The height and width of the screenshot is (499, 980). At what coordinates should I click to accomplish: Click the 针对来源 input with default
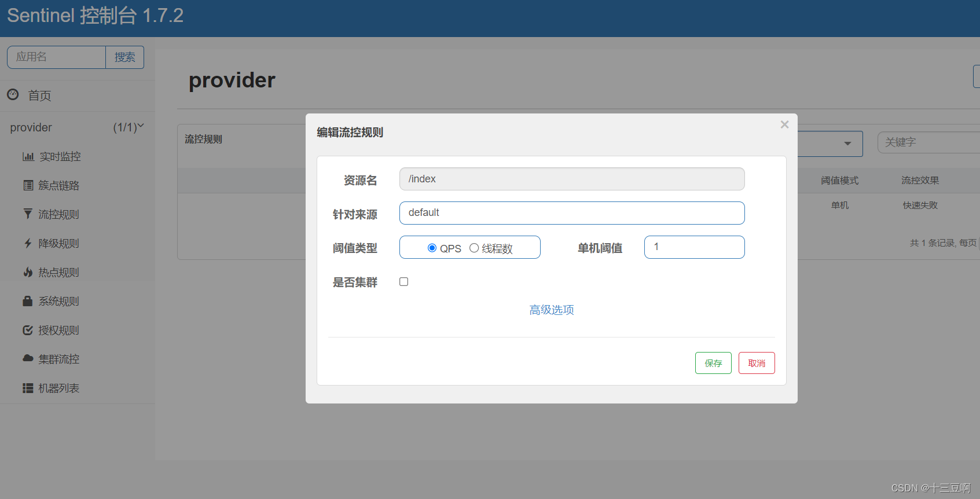coord(572,213)
